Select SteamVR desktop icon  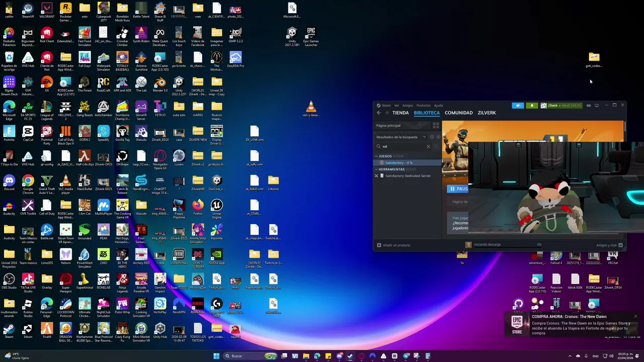28,11
